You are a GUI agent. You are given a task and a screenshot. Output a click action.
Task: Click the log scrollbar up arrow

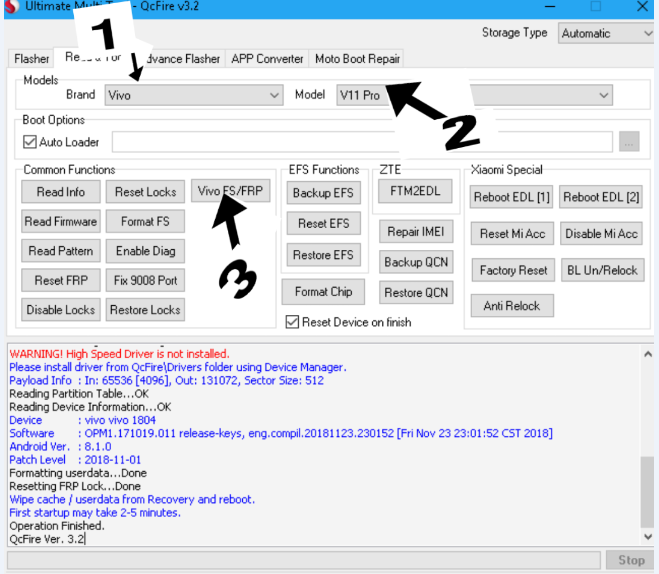[648, 354]
